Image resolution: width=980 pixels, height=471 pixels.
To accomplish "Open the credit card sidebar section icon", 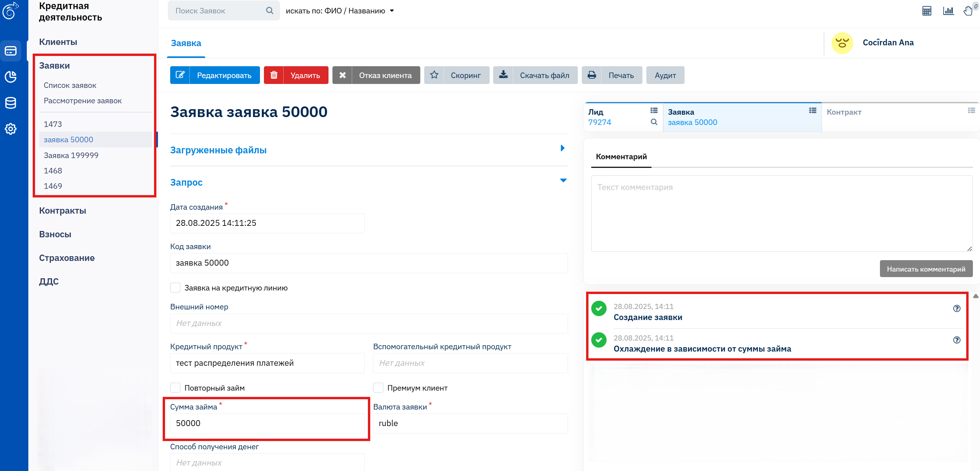I will point(11,51).
